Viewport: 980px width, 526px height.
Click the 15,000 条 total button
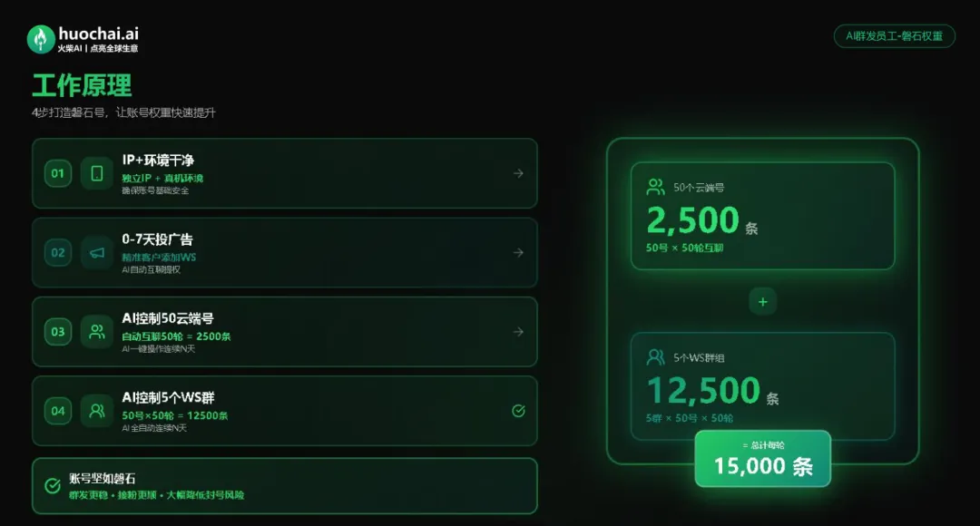[762, 459]
